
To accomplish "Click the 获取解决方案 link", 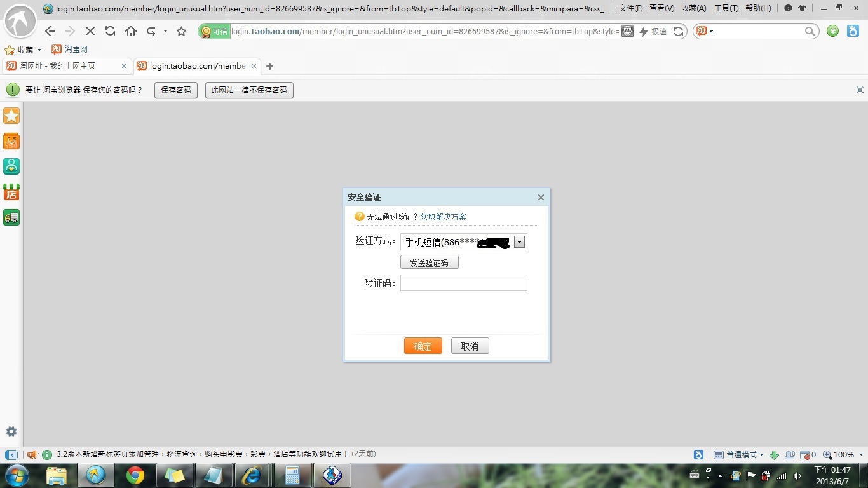I will point(443,217).
